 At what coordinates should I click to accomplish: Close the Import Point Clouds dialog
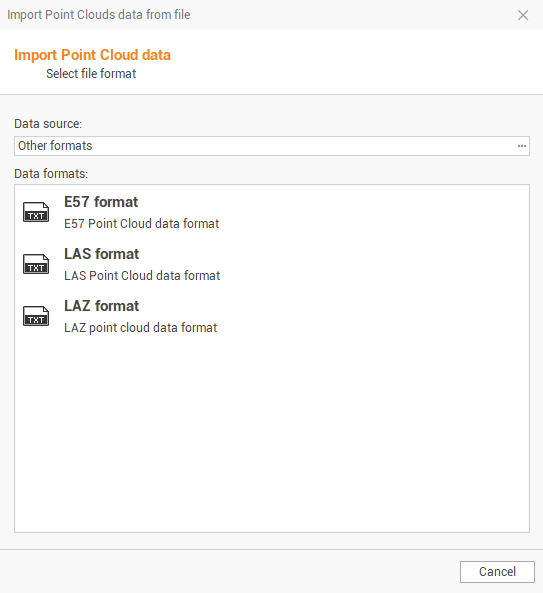click(523, 15)
